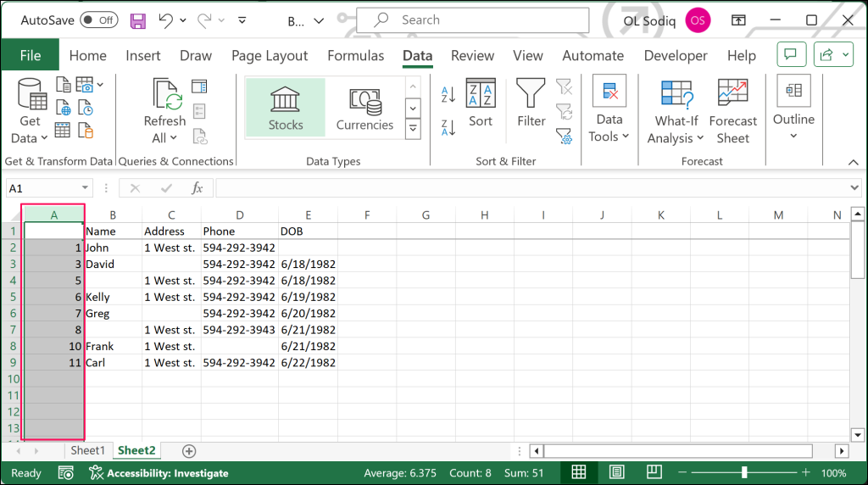The height and width of the screenshot is (485, 868).
Task: Switch to the Sheet1 worksheet tab
Action: (87, 450)
